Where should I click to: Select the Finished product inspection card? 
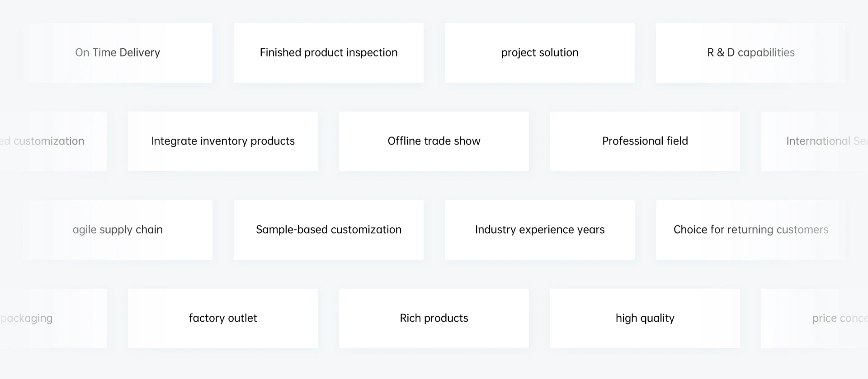329,53
